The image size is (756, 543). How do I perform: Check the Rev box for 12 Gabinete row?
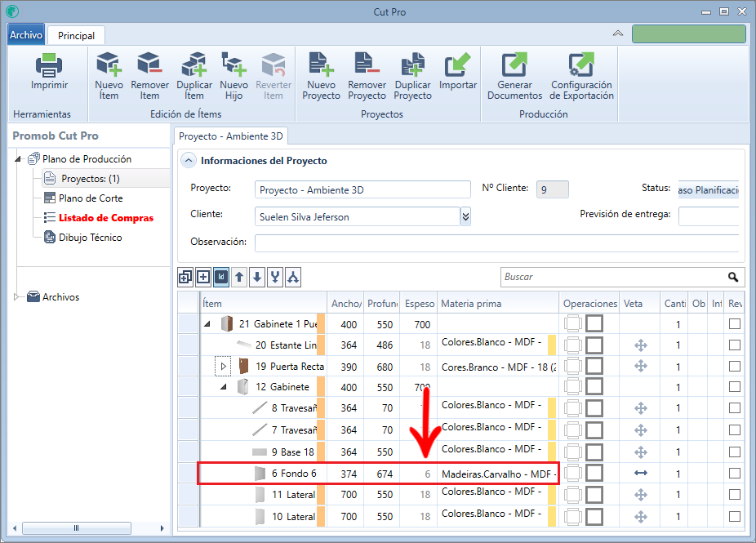tap(735, 387)
